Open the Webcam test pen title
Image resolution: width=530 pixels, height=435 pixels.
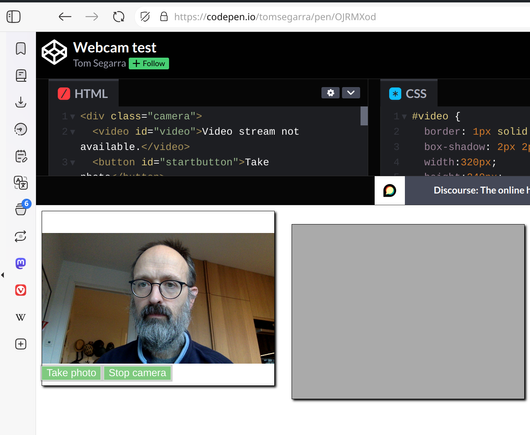coord(115,48)
